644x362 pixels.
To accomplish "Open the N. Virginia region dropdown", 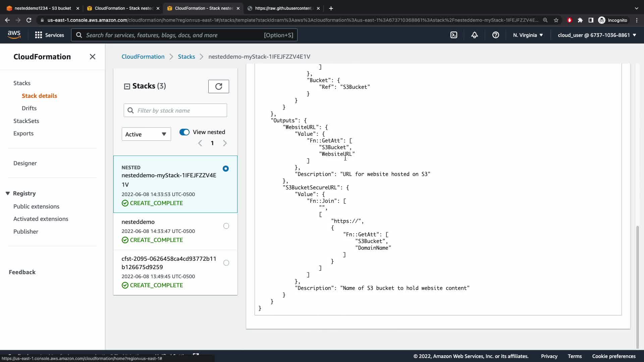I will point(528,35).
